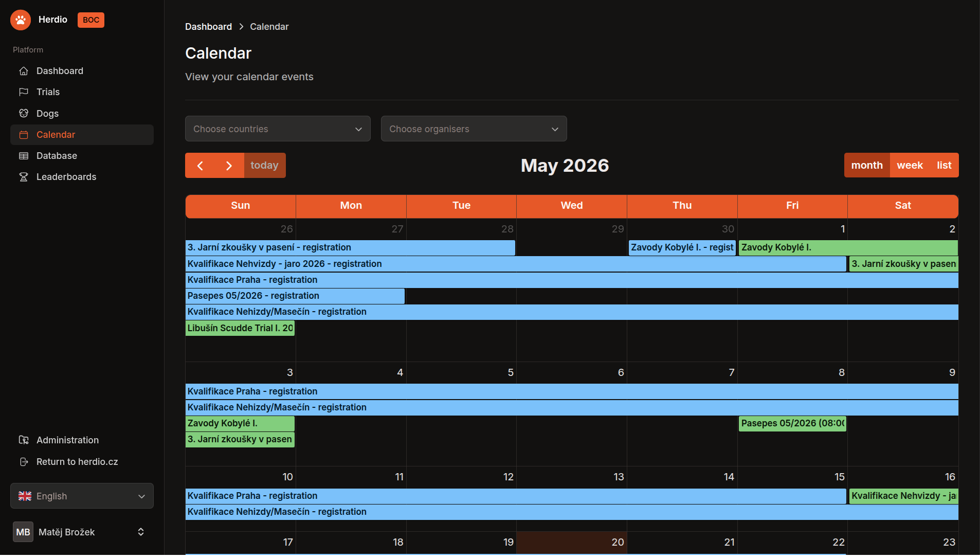Open Pasepes 05/2026 - registration event
This screenshot has width=980, height=558.
[295, 296]
